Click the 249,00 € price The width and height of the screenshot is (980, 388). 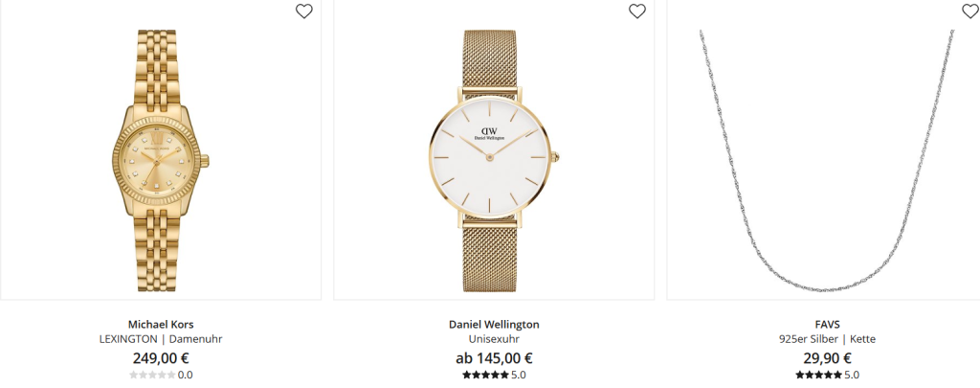pyautogui.click(x=161, y=358)
